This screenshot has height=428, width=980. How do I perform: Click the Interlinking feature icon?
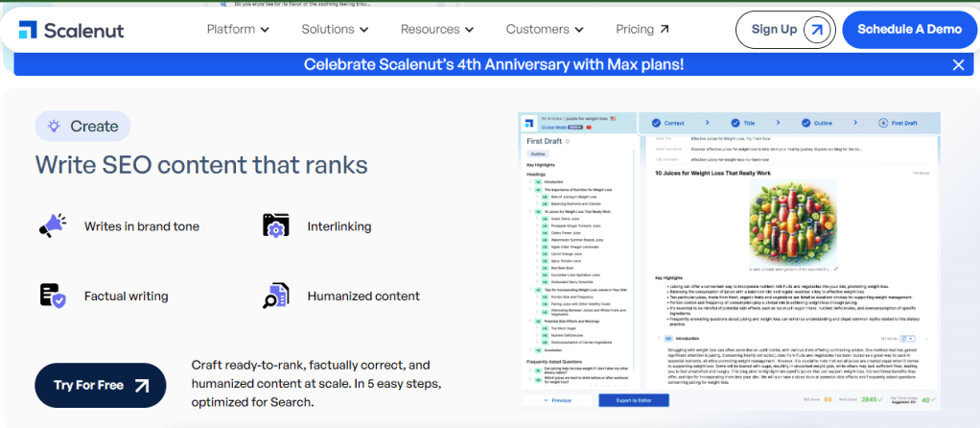coord(275,226)
